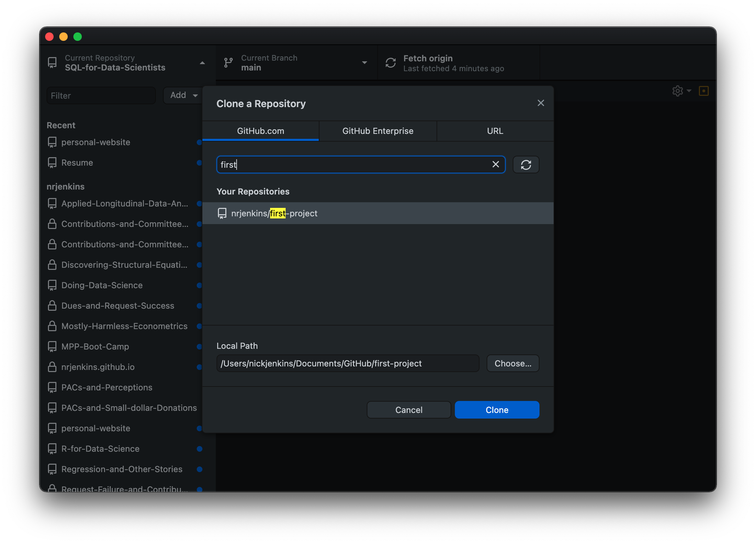Click the repo icon beside PACs-and-Perceptions
The height and width of the screenshot is (544, 756).
click(52, 387)
